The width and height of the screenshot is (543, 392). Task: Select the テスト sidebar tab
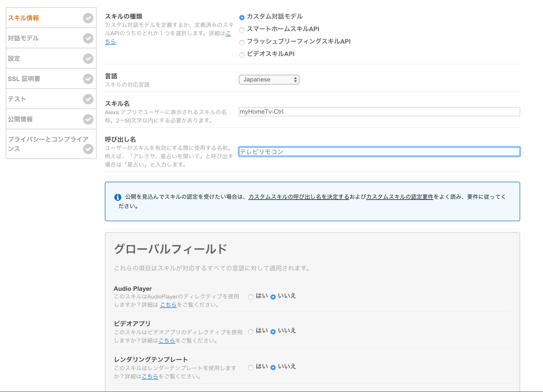tap(51, 99)
